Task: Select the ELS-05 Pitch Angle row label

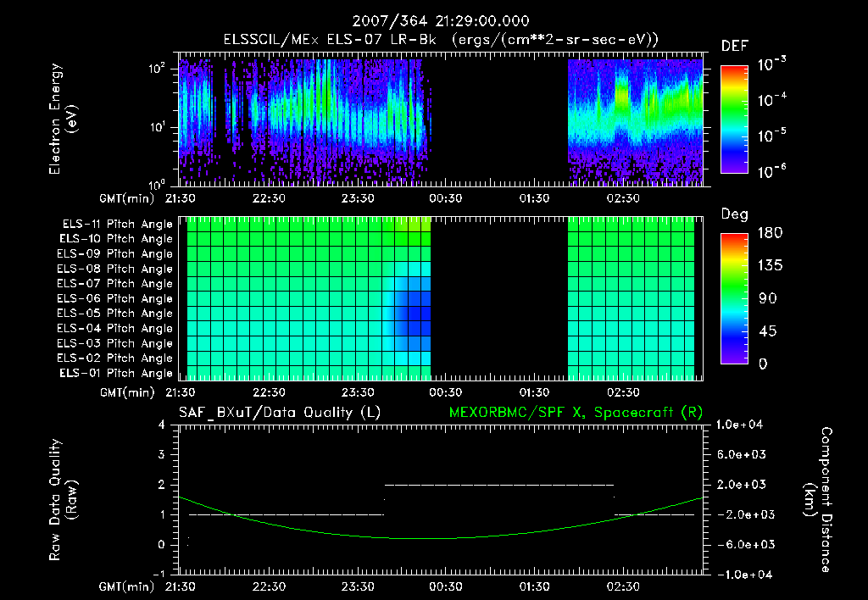Action: (x=115, y=314)
